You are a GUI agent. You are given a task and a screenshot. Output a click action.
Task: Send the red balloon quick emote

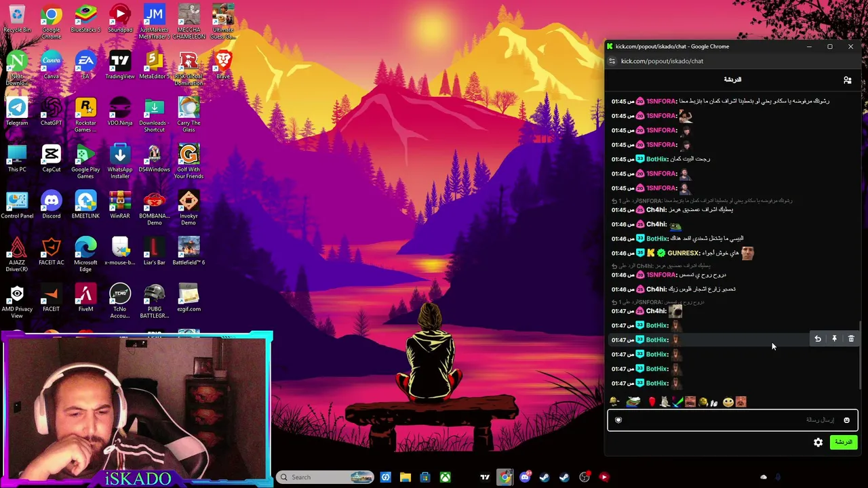pos(652,402)
